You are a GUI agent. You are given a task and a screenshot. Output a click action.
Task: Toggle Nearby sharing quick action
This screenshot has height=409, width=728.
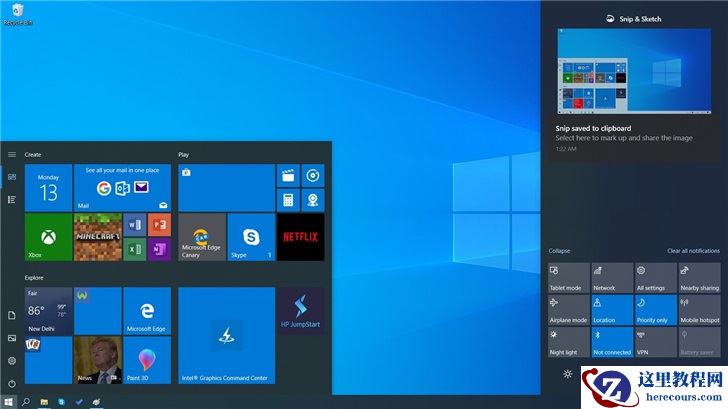coord(699,278)
